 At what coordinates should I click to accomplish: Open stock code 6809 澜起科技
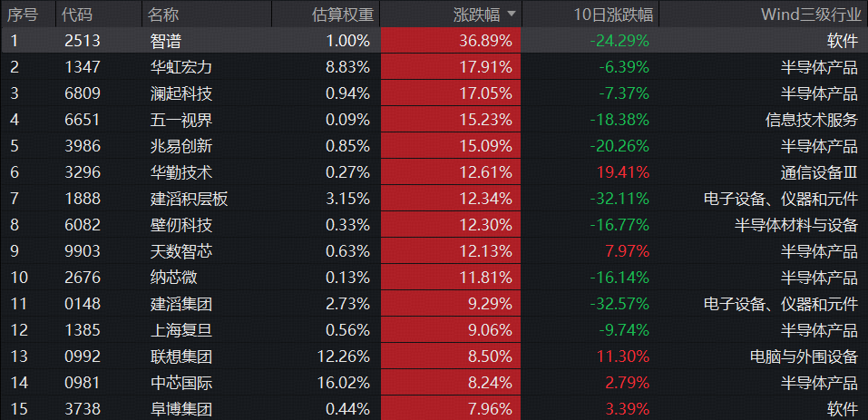pyautogui.click(x=82, y=93)
